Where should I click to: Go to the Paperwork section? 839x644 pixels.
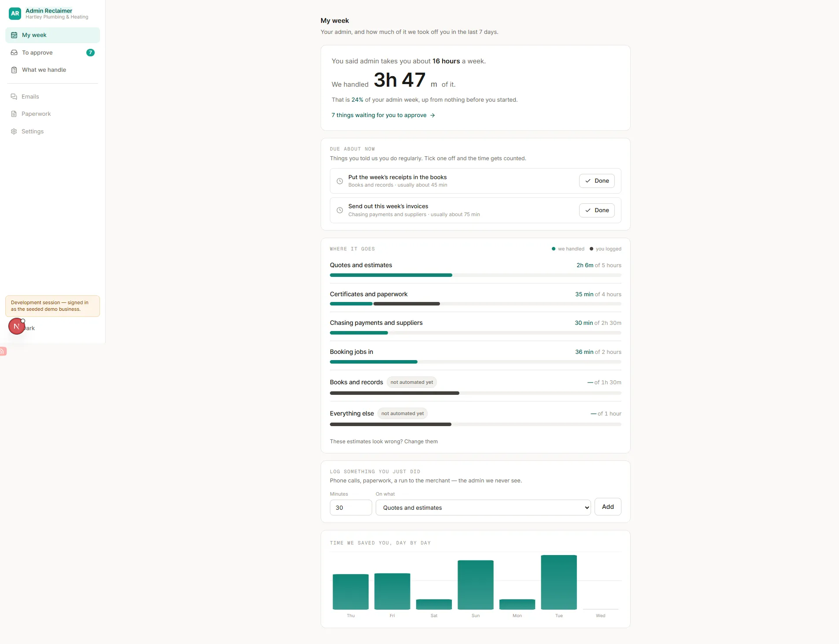52,114
